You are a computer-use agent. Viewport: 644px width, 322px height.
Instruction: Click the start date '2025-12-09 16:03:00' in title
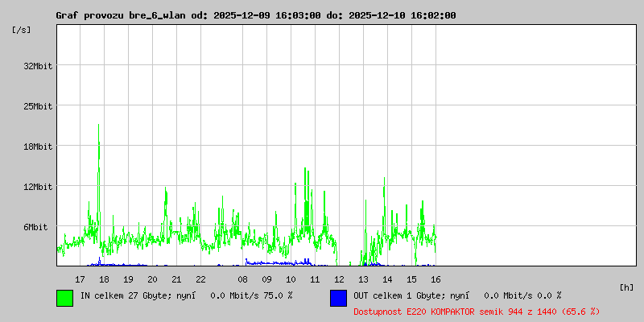[x=267, y=15]
